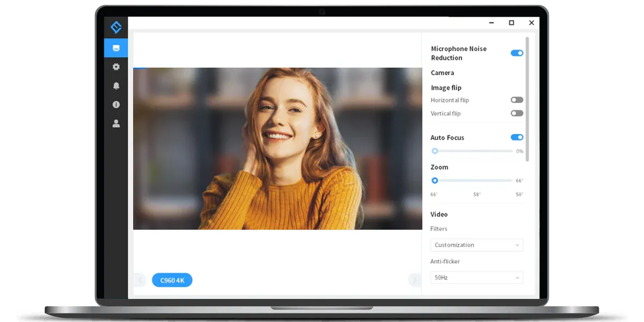Viewport: 644px width, 322px height.
Task: Click the app logo in the sidebar
Action: pos(116,27)
